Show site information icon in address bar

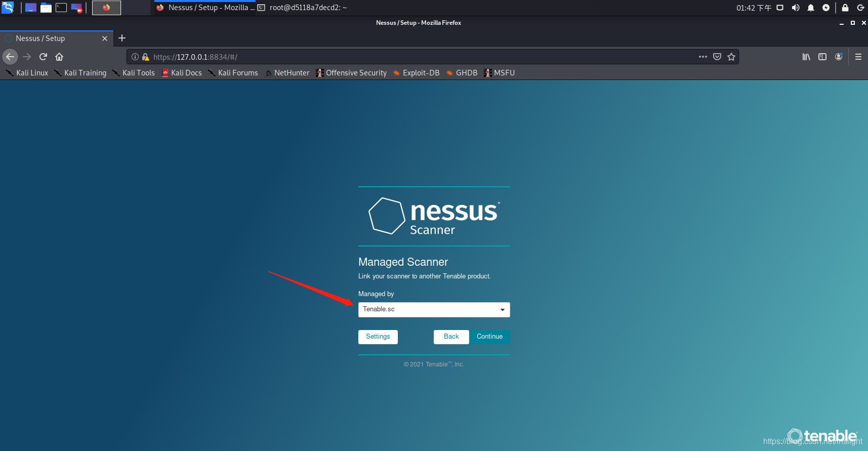tap(135, 57)
